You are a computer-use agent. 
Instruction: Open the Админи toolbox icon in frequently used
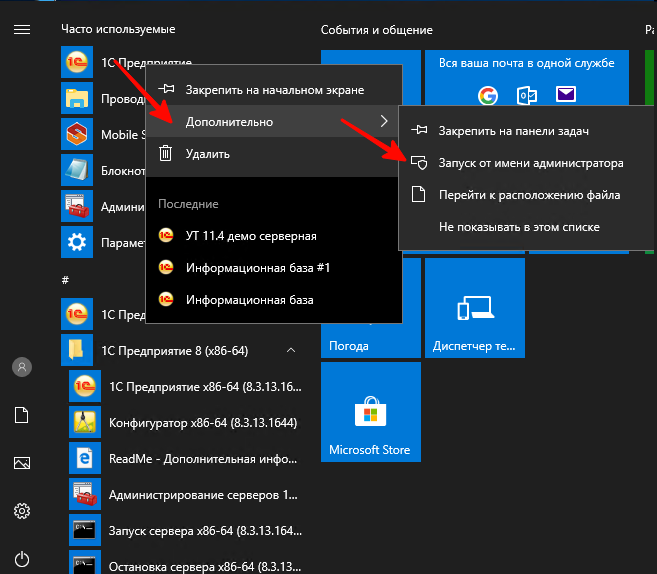pyautogui.click(x=77, y=206)
